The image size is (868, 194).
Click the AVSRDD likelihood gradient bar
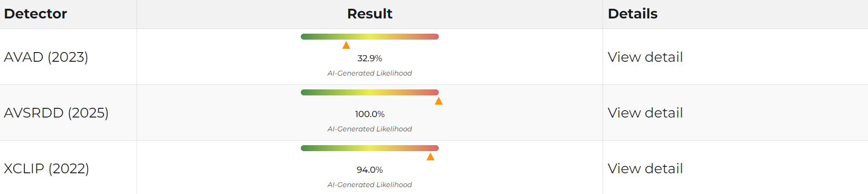click(369, 92)
